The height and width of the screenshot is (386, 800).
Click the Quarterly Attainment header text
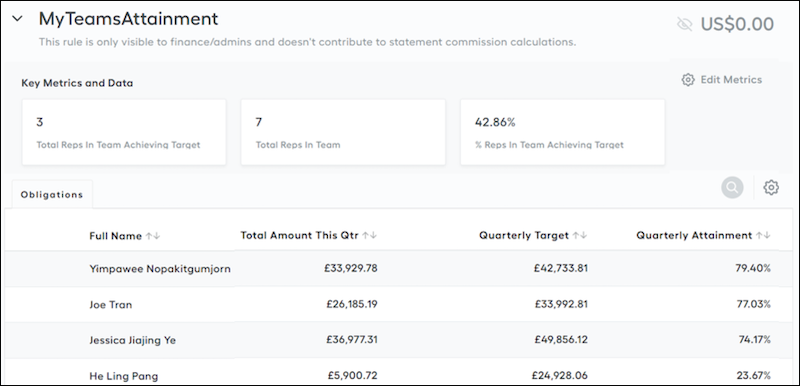click(694, 235)
